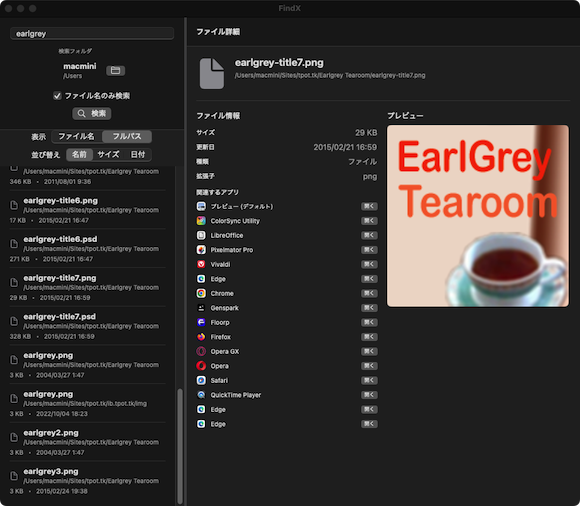Run the search with the 検索 button
The width and height of the screenshot is (580, 506).
point(92,114)
